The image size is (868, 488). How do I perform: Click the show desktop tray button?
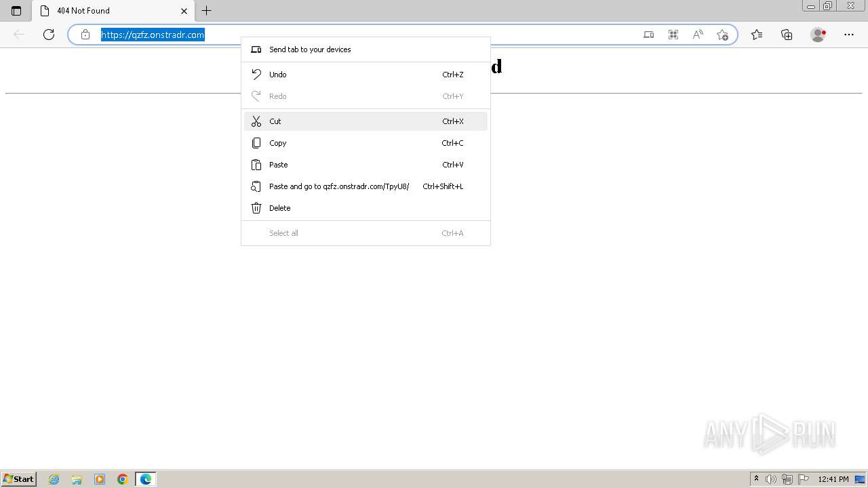(861, 479)
